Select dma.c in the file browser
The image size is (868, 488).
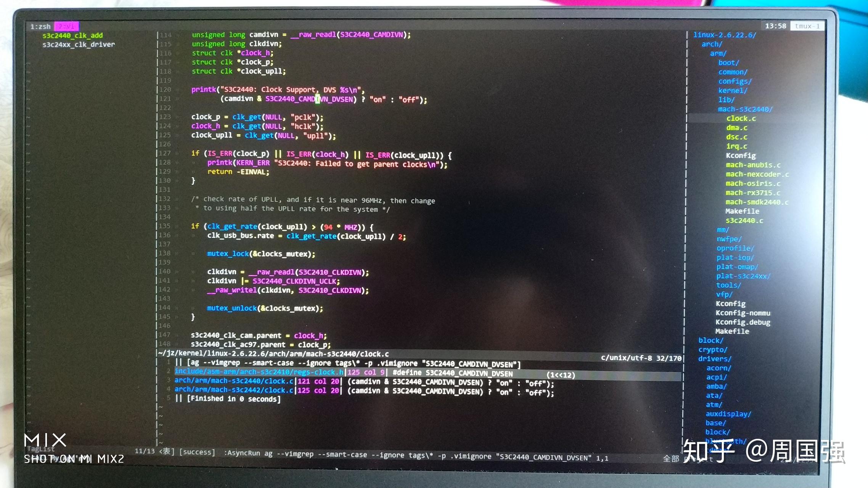[736, 128]
